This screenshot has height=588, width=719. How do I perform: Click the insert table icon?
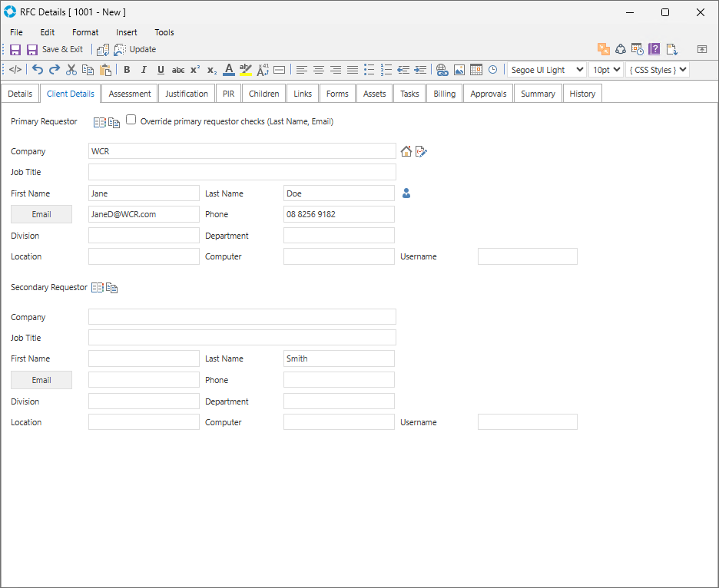pos(476,70)
